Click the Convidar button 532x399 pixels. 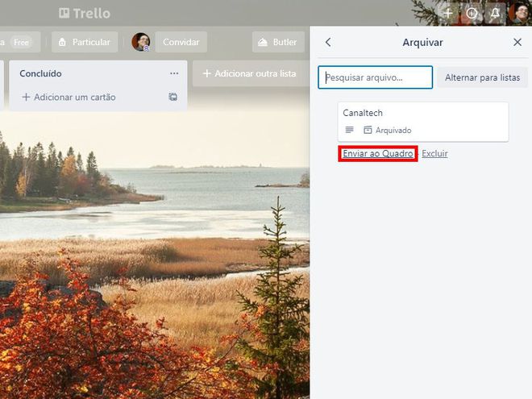181,42
